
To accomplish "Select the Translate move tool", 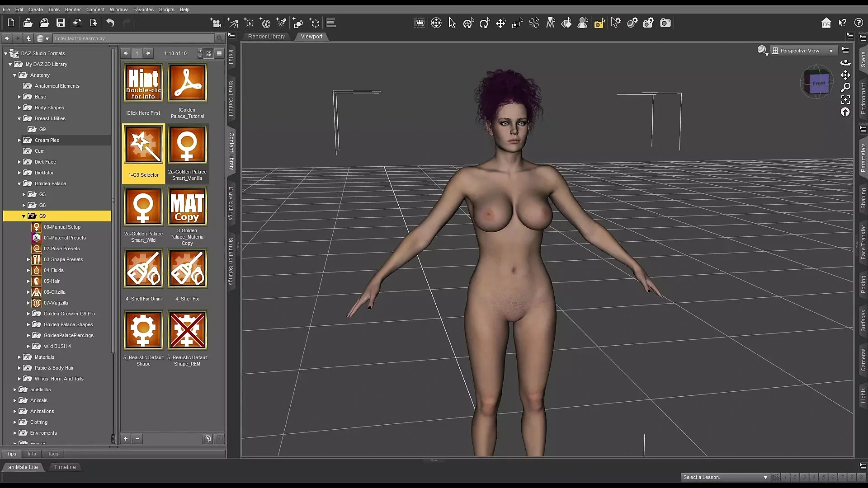I will pos(501,23).
